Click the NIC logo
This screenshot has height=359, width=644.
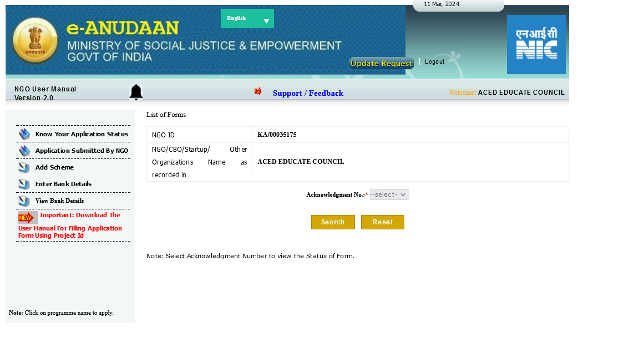(x=536, y=45)
